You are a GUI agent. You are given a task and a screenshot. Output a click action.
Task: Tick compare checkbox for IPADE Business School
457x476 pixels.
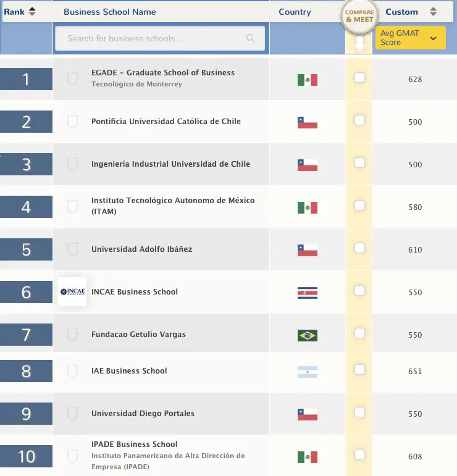pyautogui.click(x=359, y=455)
